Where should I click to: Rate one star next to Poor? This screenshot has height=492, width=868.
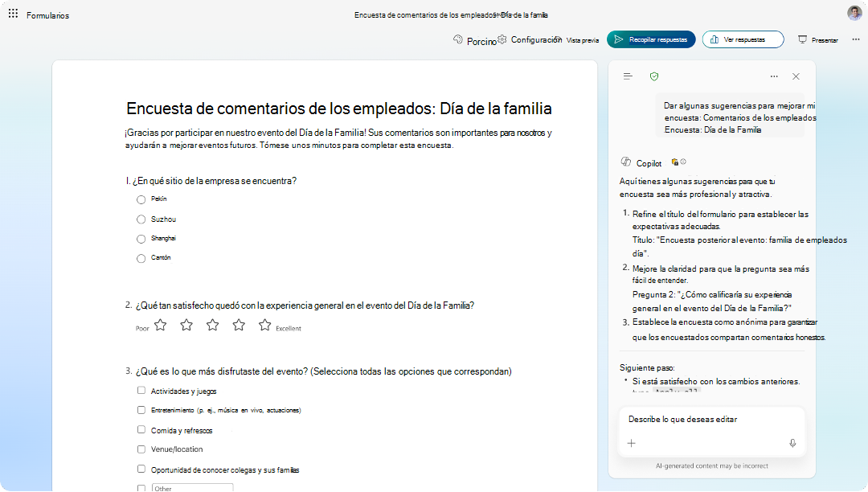coord(161,325)
